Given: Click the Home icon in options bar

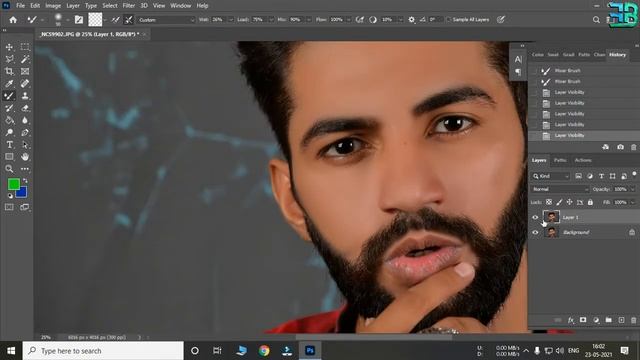Looking at the screenshot, I should click(x=13, y=20).
